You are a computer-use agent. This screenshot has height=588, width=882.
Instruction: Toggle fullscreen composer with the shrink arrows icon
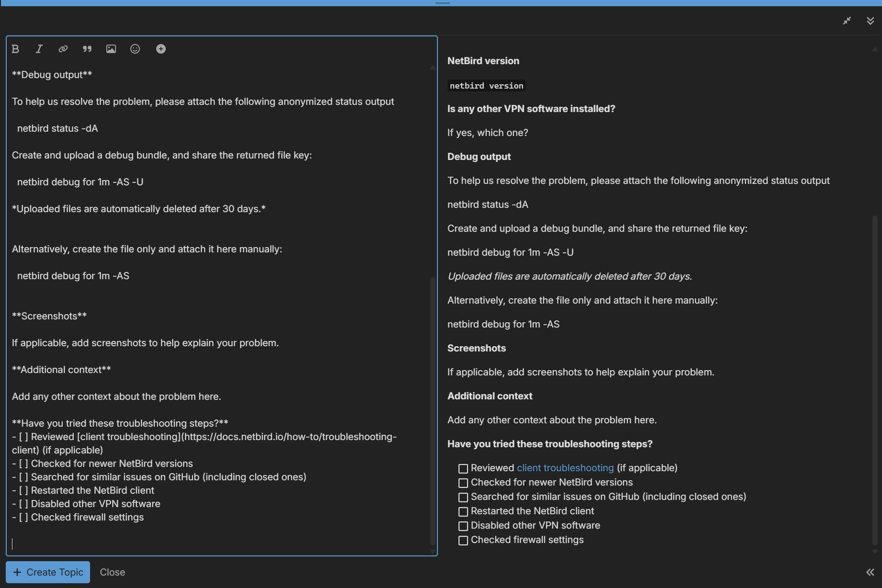tap(847, 21)
